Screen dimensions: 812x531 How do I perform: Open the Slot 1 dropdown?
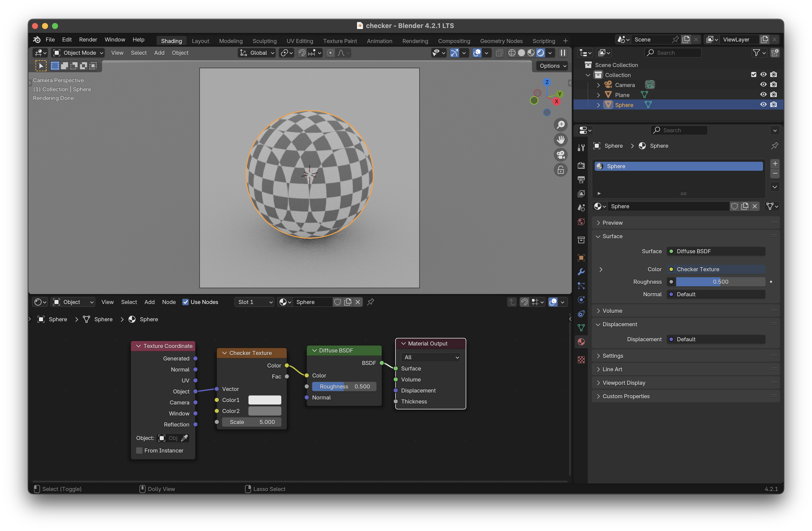tap(254, 302)
